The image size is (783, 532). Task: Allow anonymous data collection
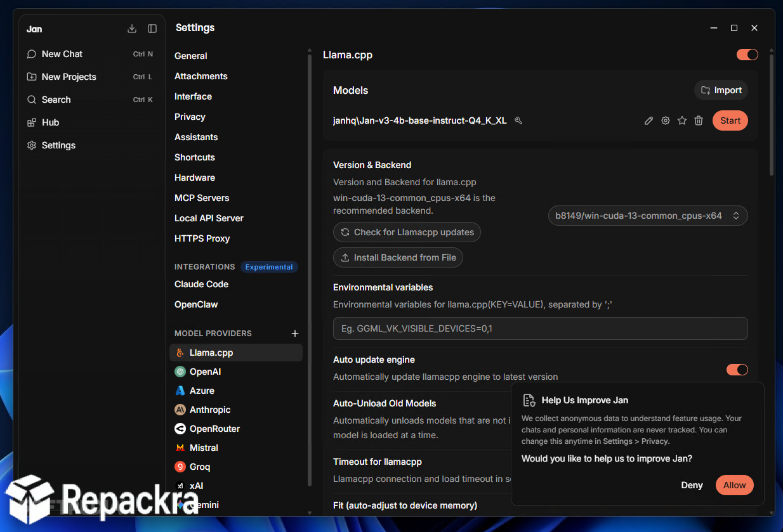point(735,485)
